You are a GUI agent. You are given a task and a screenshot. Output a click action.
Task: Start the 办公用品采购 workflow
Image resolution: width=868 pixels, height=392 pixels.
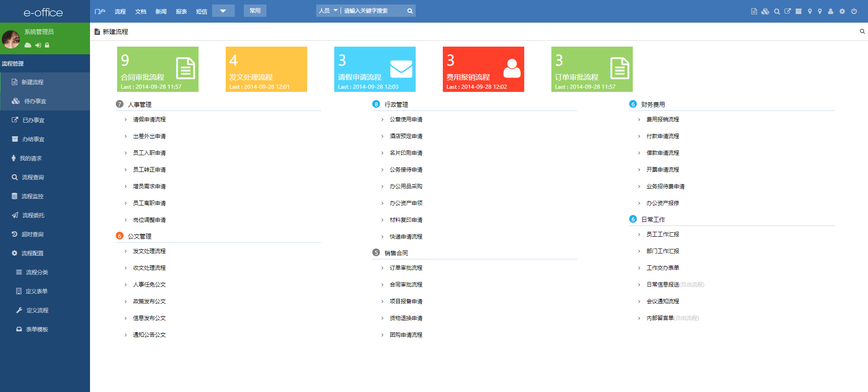(x=406, y=186)
